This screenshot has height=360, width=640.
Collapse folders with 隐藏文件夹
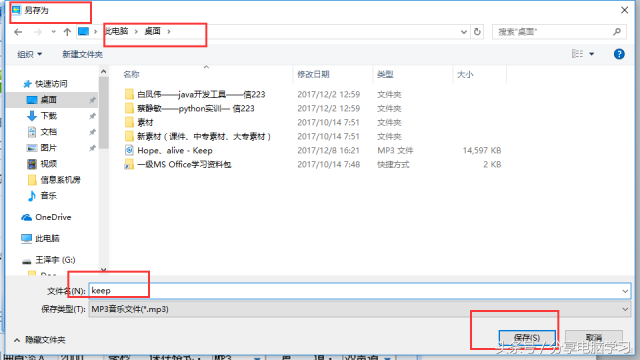click(x=40, y=340)
